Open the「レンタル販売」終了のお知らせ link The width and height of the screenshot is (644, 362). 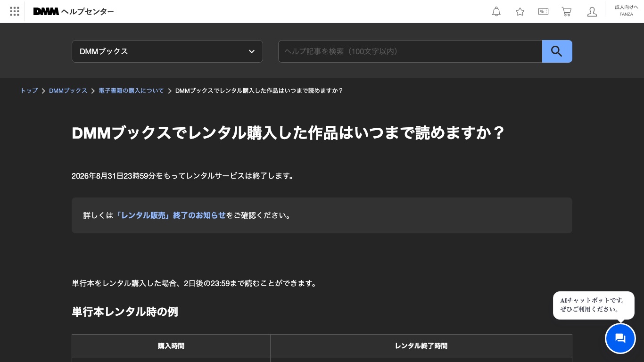pyautogui.click(x=170, y=215)
